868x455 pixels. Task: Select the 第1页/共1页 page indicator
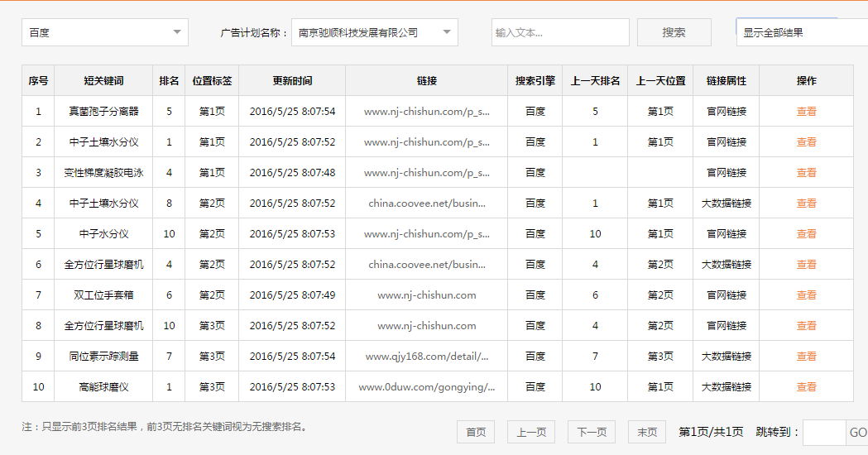(x=711, y=432)
